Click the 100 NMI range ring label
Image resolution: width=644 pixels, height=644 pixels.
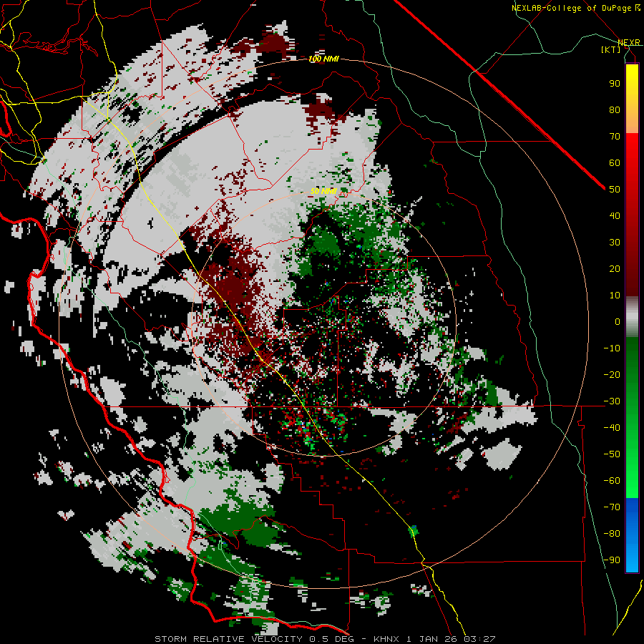(x=323, y=59)
